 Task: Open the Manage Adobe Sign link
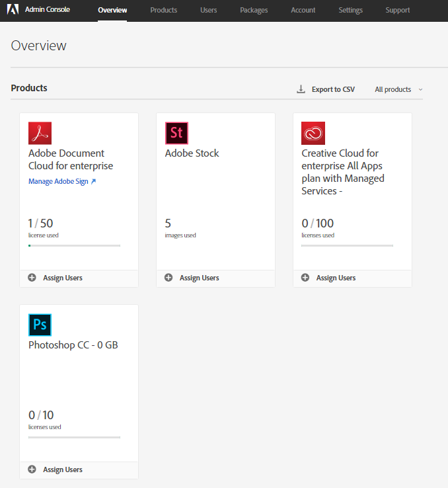tap(58, 181)
